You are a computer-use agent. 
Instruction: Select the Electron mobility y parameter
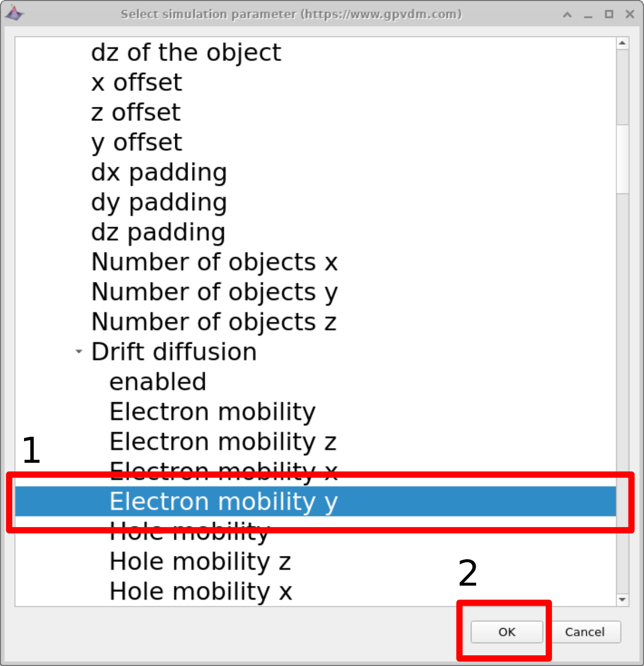click(223, 501)
